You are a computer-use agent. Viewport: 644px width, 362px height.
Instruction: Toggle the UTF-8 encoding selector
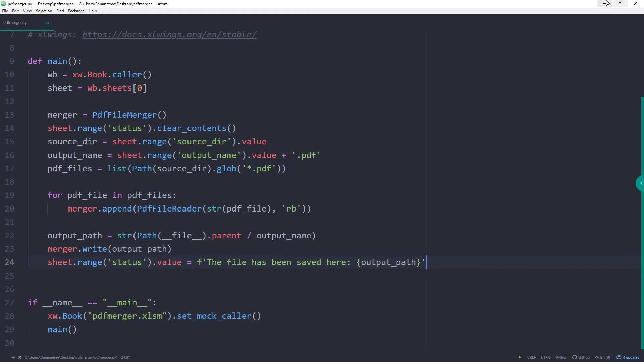[546, 357]
